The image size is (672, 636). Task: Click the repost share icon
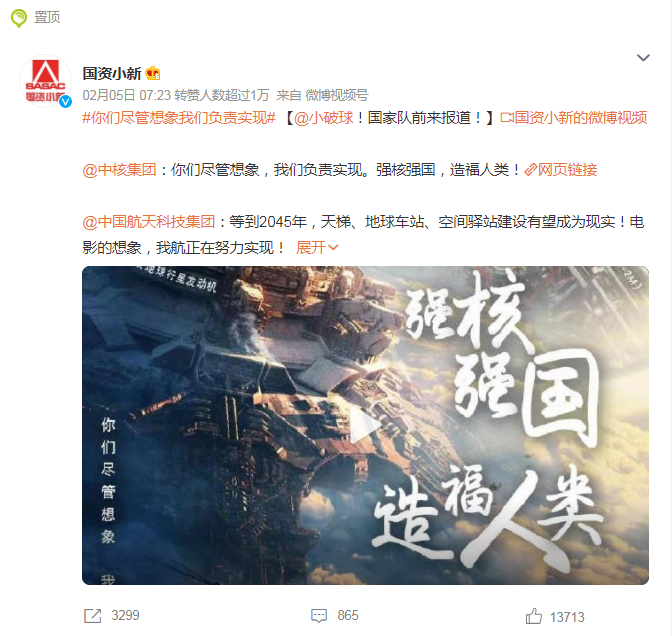(x=93, y=616)
